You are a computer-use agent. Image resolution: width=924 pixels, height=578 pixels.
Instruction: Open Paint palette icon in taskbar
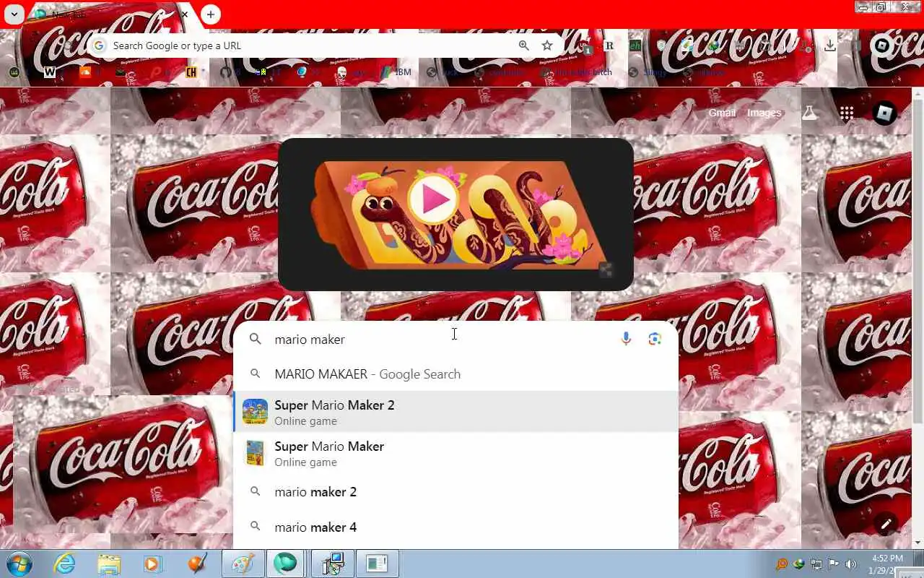click(242, 564)
